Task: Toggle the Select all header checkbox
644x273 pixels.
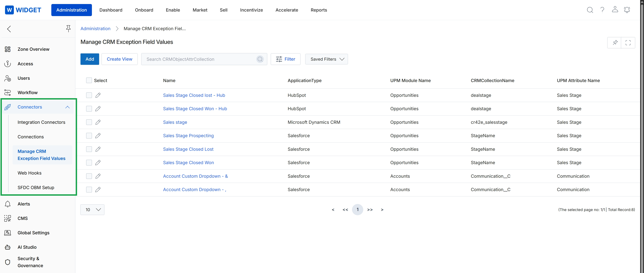Action: pyautogui.click(x=89, y=80)
